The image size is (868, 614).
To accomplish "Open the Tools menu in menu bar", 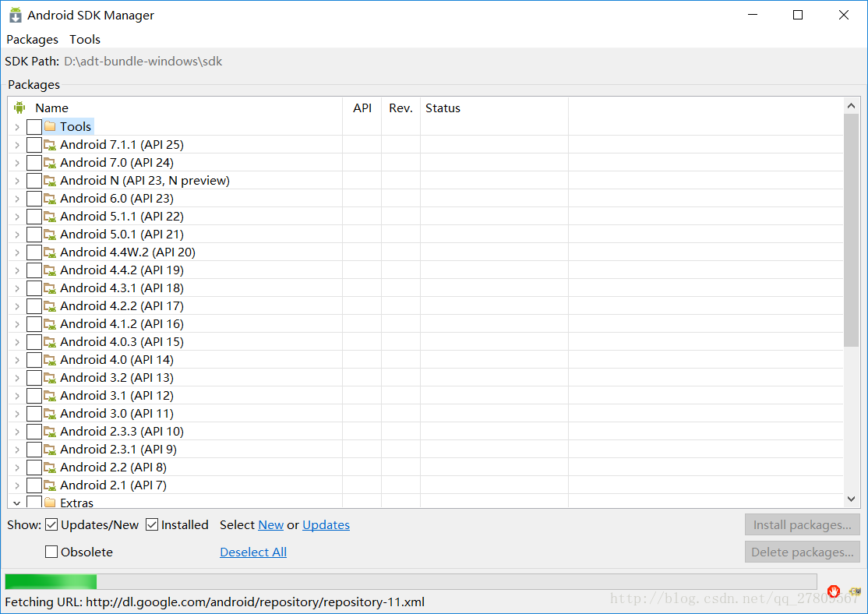I will point(85,39).
